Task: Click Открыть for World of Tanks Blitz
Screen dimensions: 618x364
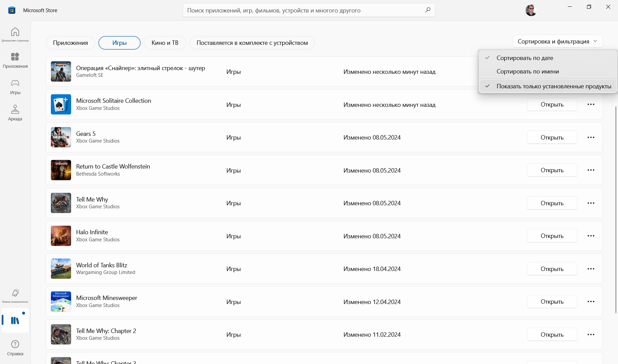Action: pyautogui.click(x=552, y=269)
